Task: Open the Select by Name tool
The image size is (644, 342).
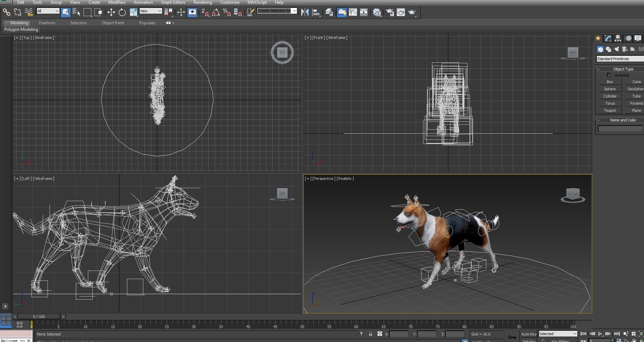Action: (x=77, y=12)
